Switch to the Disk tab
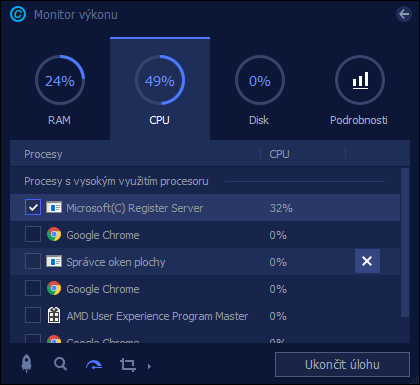 tap(260, 89)
